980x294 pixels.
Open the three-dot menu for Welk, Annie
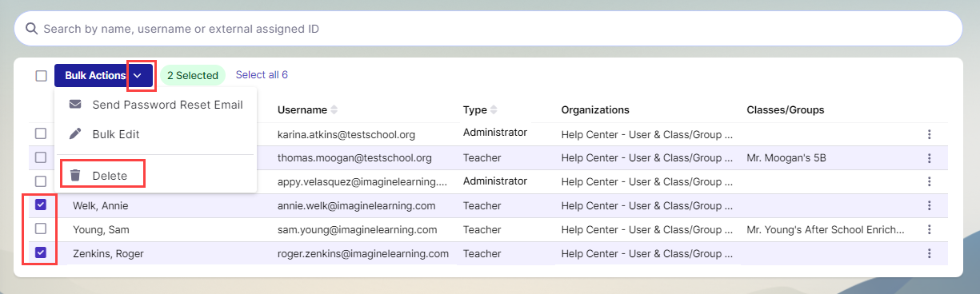pyautogui.click(x=929, y=205)
